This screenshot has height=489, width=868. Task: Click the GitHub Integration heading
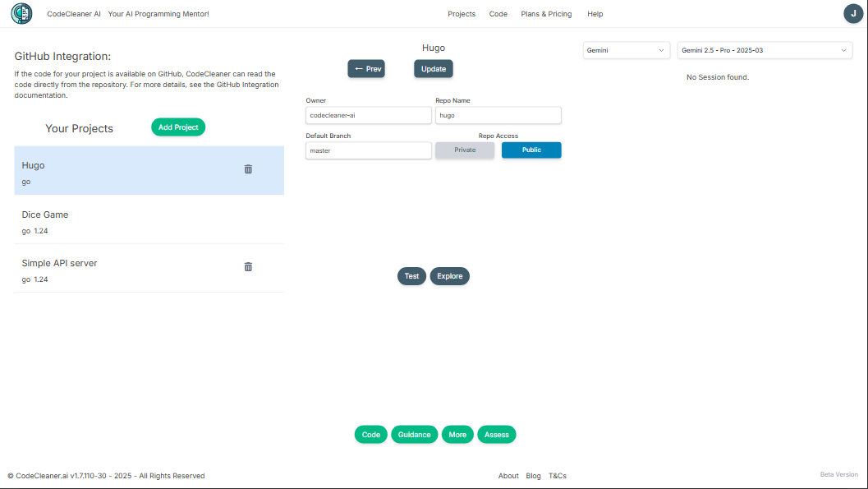click(x=62, y=57)
